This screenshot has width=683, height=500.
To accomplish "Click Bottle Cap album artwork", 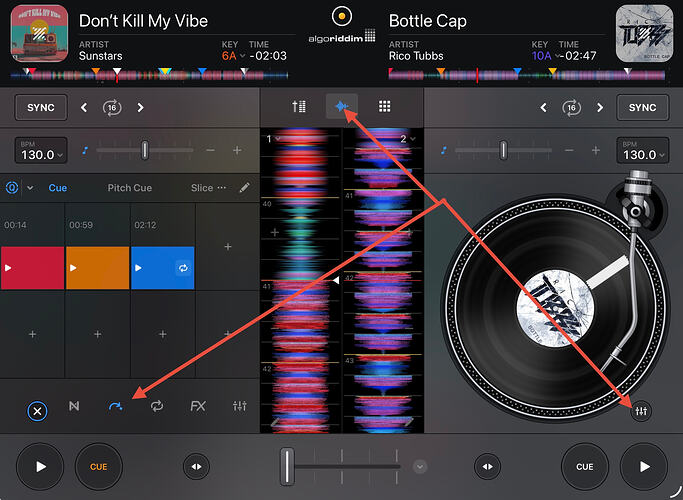I will pyautogui.click(x=644, y=33).
